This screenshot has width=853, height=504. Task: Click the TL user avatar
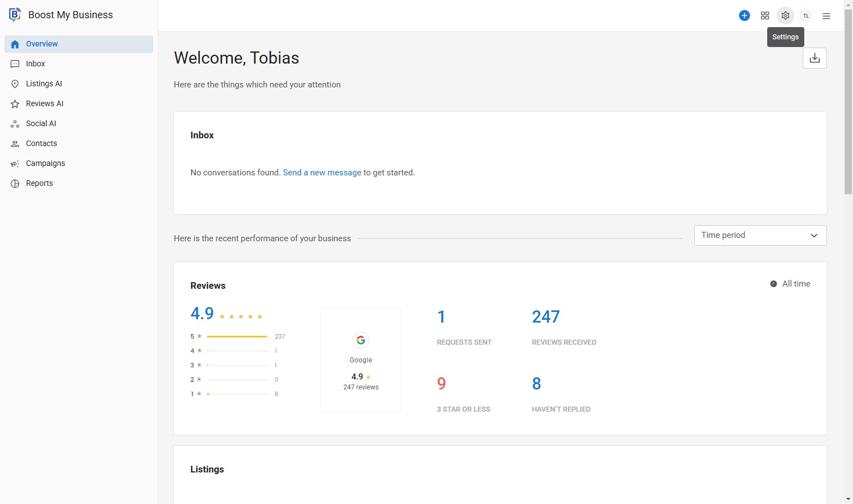(806, 15)
